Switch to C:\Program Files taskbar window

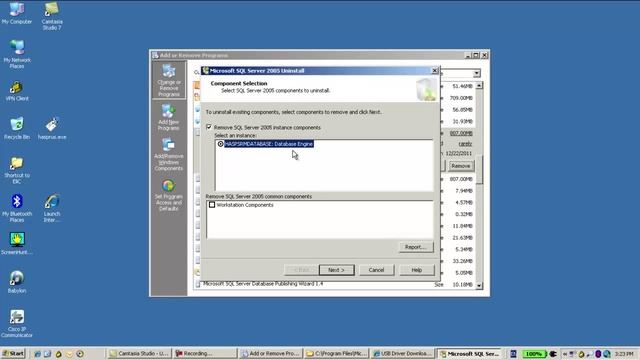pos(336,354)
